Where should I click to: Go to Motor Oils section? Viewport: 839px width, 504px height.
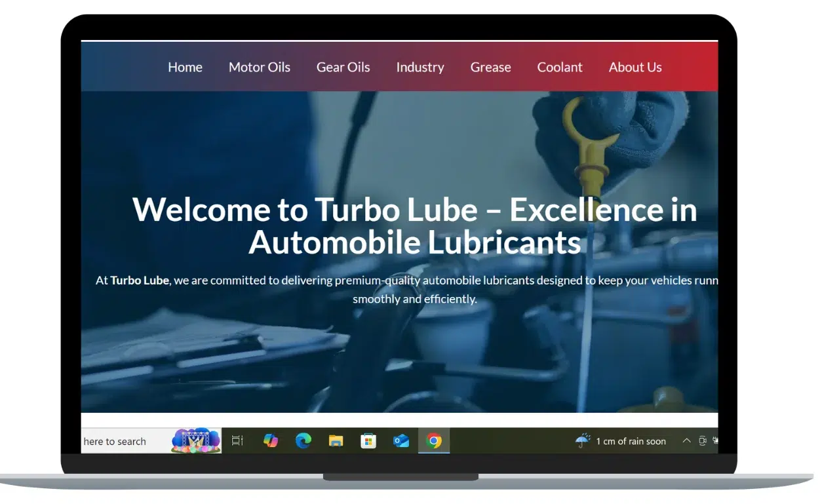[x=259, y=67]
